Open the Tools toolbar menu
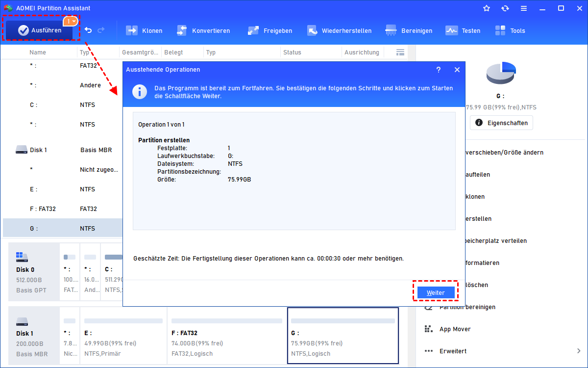Image resolution: width=588 pixels, height=368 pixels. (510, 30)
